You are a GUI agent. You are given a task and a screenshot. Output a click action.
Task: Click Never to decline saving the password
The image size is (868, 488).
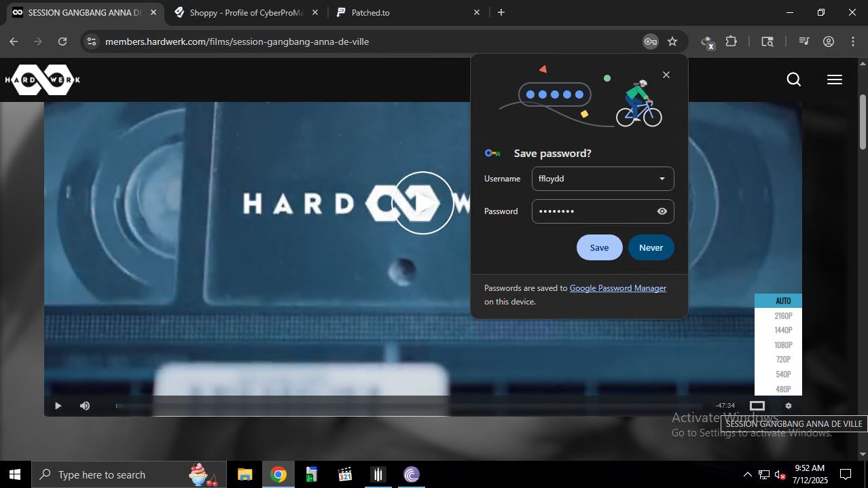(650, 247)
